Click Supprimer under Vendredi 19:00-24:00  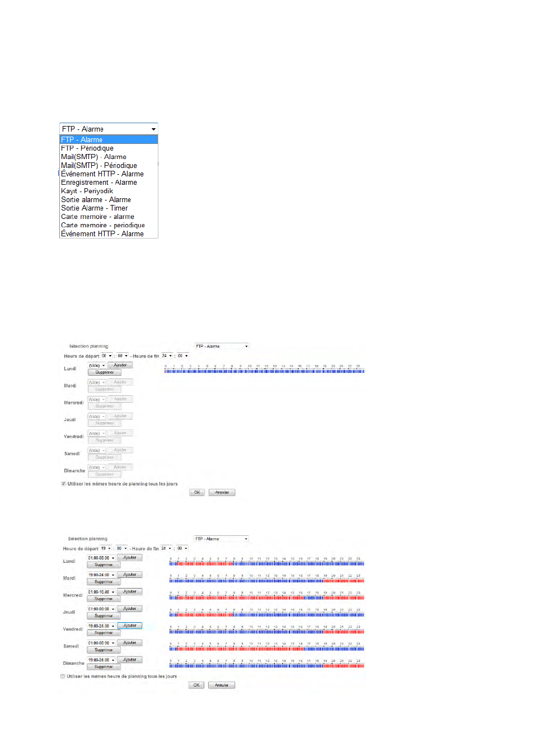104,633
